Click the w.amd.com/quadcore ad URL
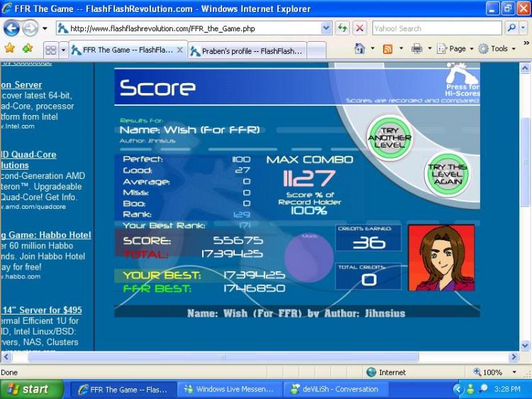This screenshot has width=532, height=399. [33, 207]
